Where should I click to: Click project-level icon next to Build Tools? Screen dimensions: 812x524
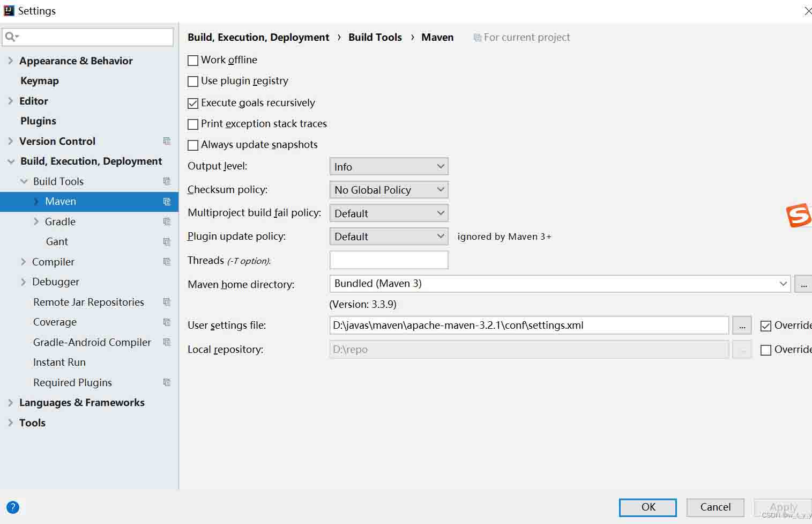pos(167,181)
